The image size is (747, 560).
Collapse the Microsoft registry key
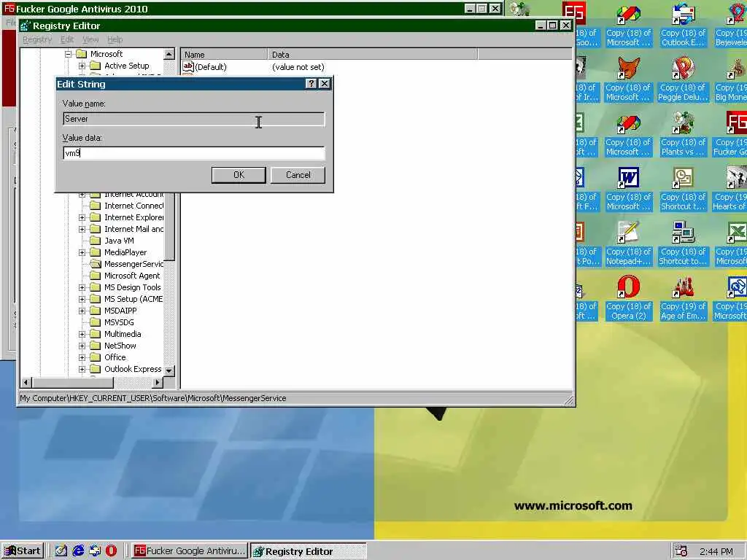click(x=68, y=54)
